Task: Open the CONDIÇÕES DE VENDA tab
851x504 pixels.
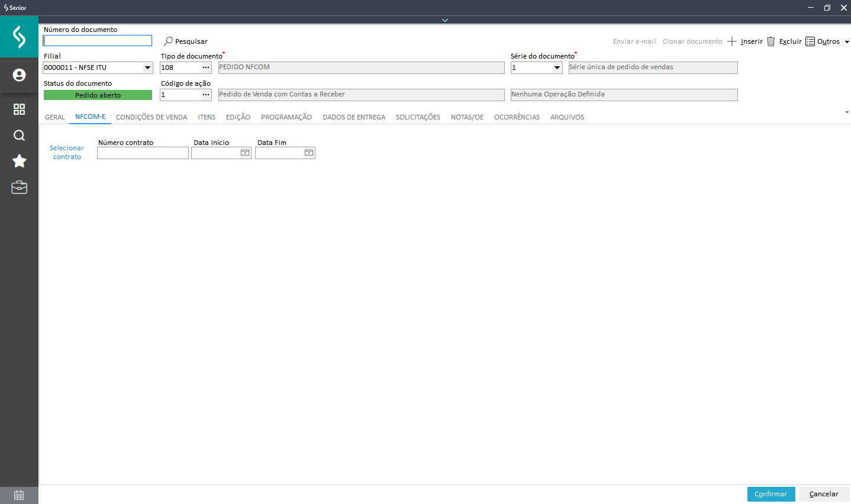Action: click(x=151, y=117)
